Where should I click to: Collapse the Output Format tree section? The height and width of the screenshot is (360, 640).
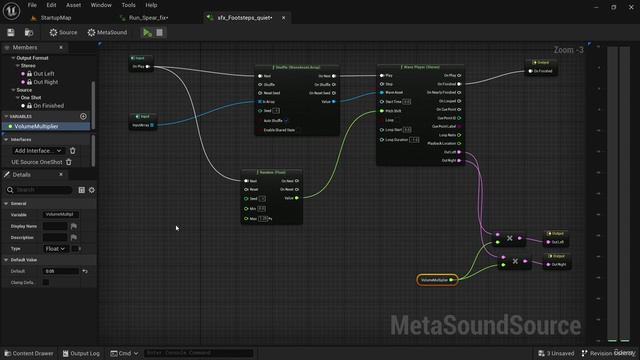point(13,58)
